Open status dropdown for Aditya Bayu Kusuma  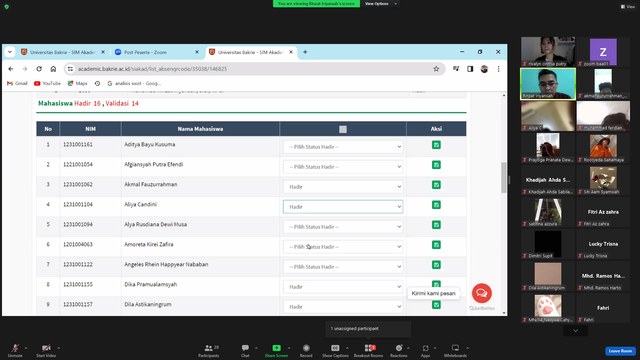tap(343, 147)
